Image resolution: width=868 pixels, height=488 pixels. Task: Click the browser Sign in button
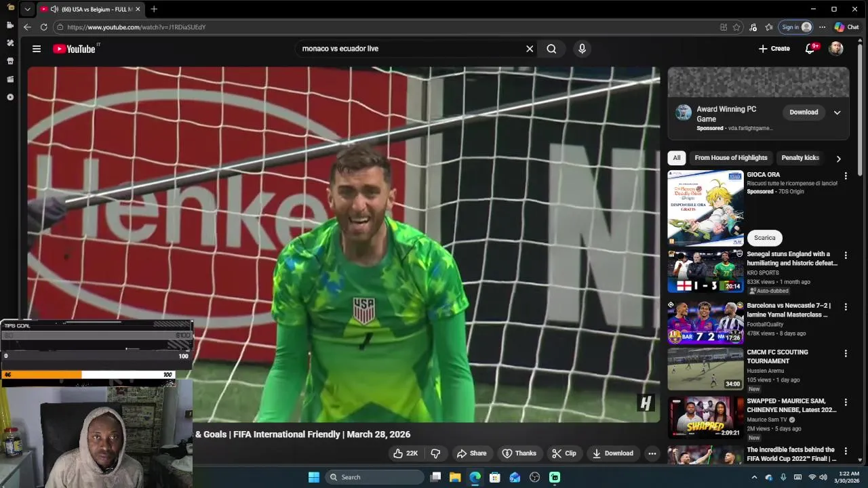(795, 27)
